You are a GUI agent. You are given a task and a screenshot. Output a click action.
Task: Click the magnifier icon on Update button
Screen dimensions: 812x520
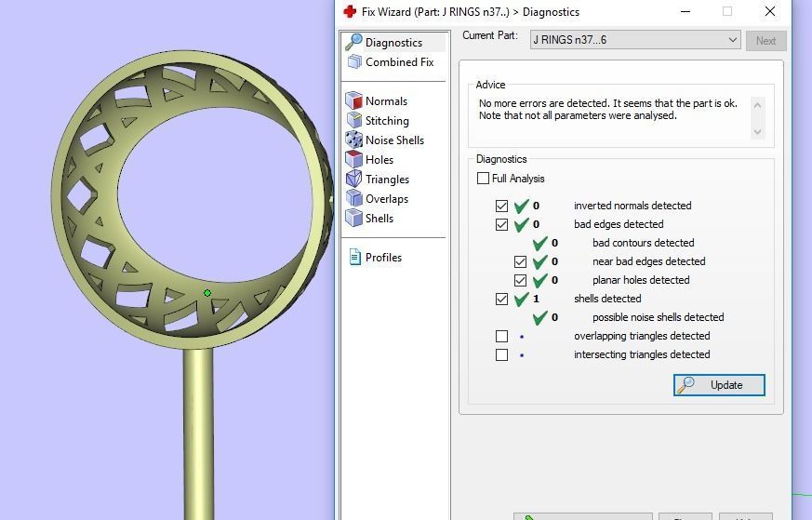[x=686, y=385]
